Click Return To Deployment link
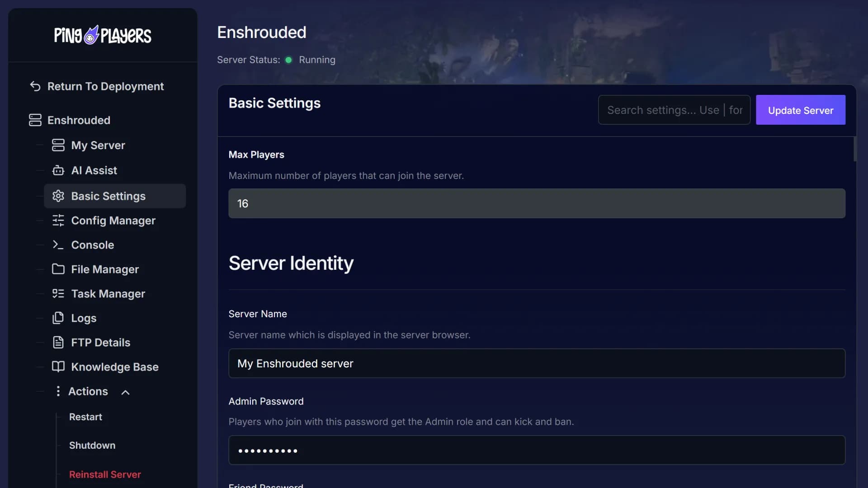This screenshot has height=488, width=868. (105, 86)
